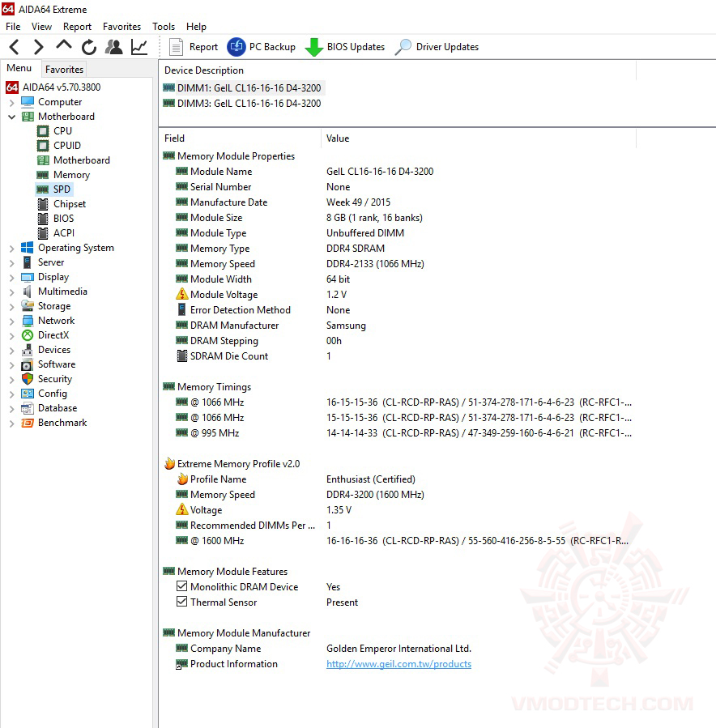Open Driver Updates search
The image size is (716, 728).
click(437, 47)
